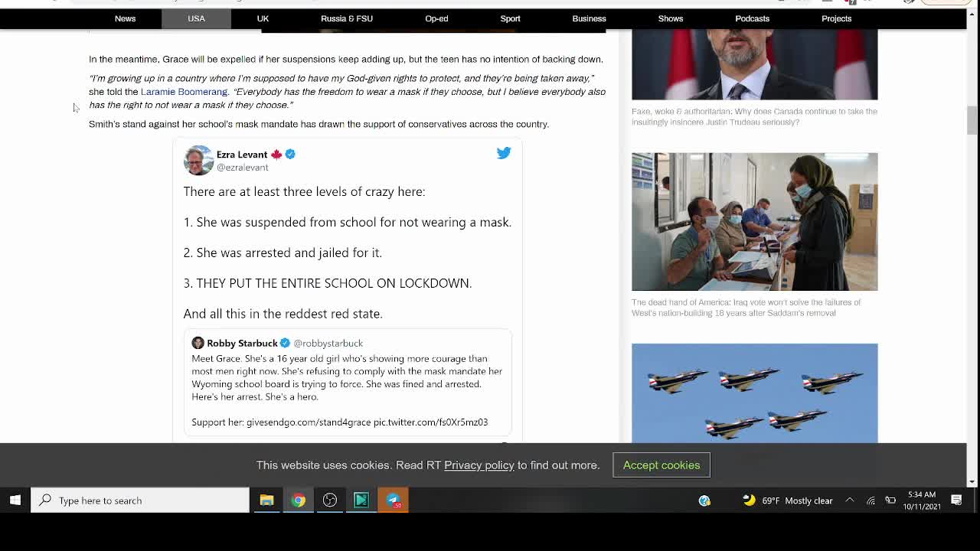Screen dimensions: 980x551
Task: Open the Op-ed section
Action: 436,18
